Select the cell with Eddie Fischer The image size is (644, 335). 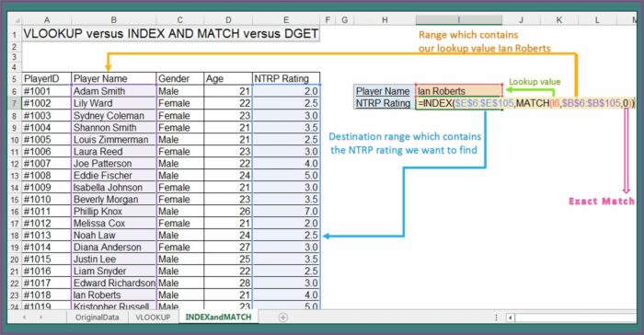(x=114, y=175)
